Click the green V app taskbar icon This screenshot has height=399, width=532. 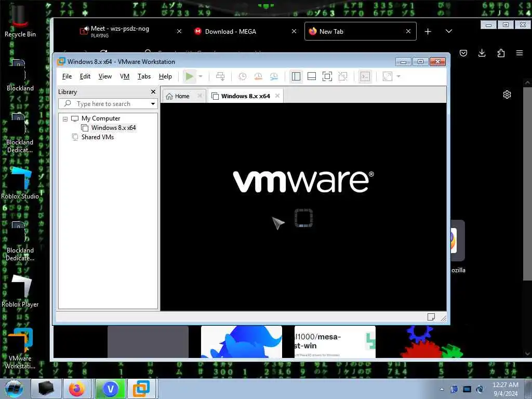click(110, 389)
